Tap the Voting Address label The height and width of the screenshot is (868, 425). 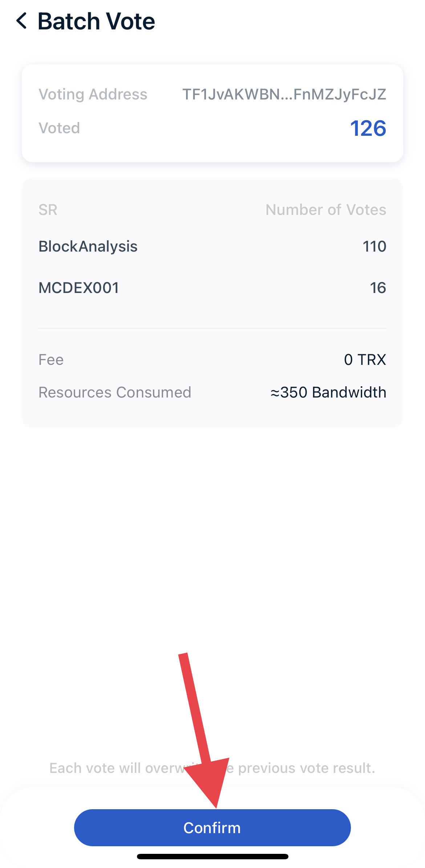click(x=93, y=94)
